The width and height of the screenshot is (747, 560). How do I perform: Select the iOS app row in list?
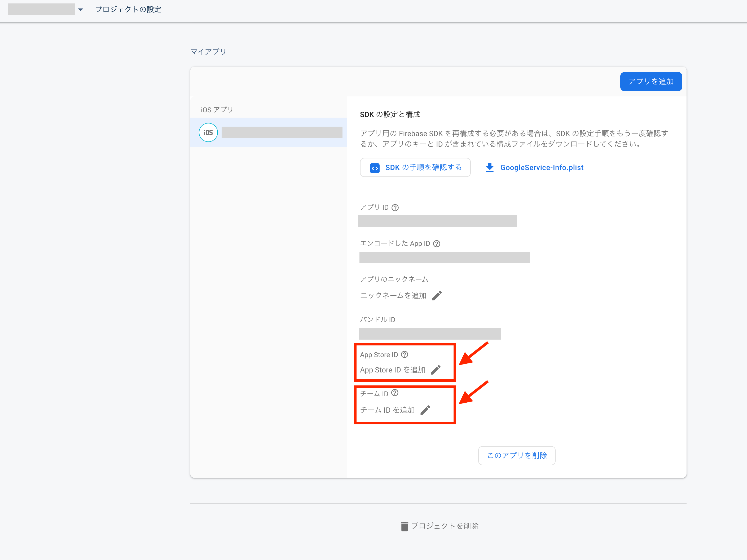coord(282,132)
